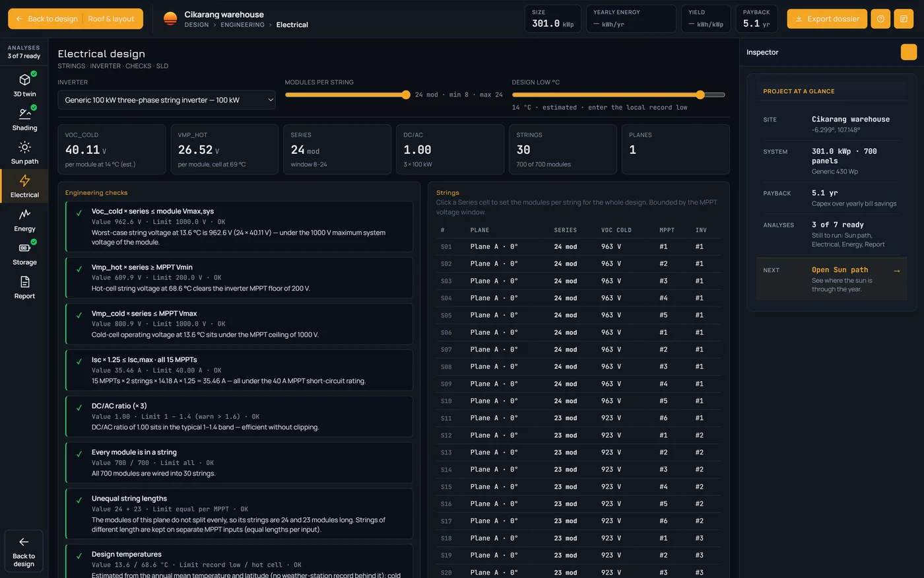Click the series cell of string S01
This screenshot has width=924, height=578.
(565, 246)
